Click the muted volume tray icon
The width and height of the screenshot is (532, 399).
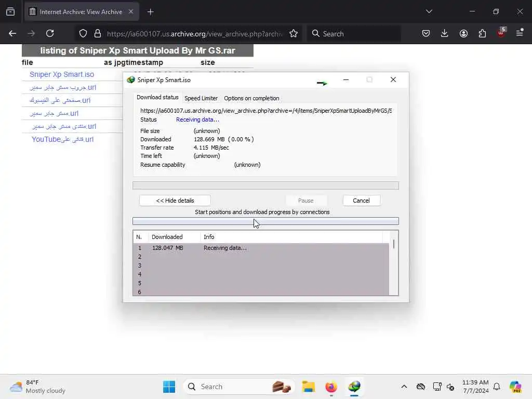450,387
